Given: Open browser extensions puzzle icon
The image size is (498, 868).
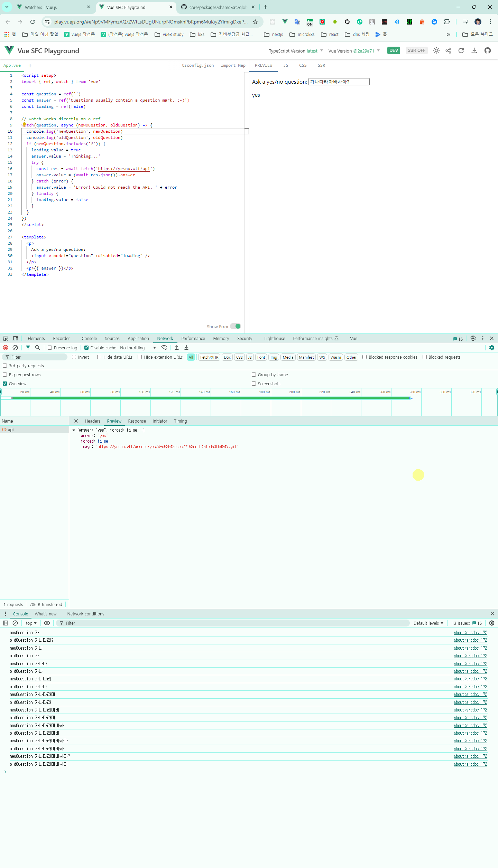Looking at the screenshot, I should pos(447,22).
